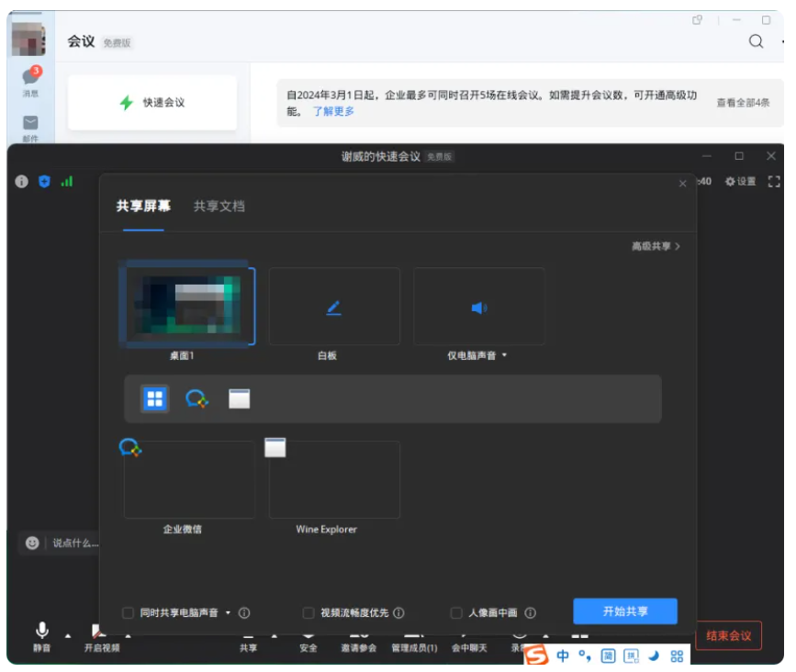Switch Sogou 简 simplified Chinese icon
The image size is (796, 672).
coord(608,655)
